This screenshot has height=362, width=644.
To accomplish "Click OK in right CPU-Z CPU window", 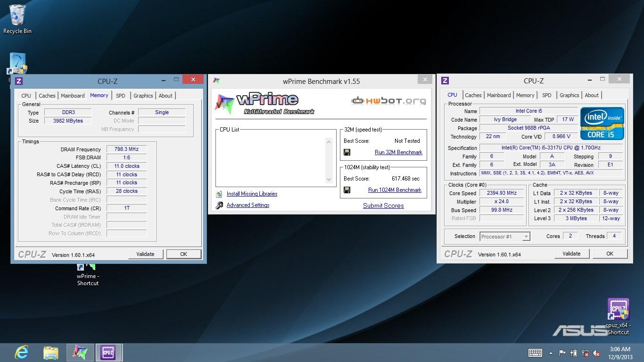I will [x=610, y=254].
